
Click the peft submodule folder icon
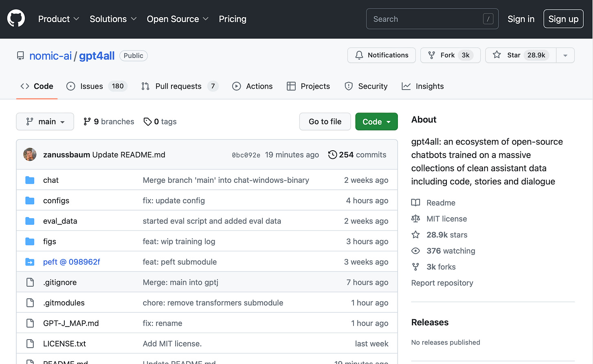point(30,262)
